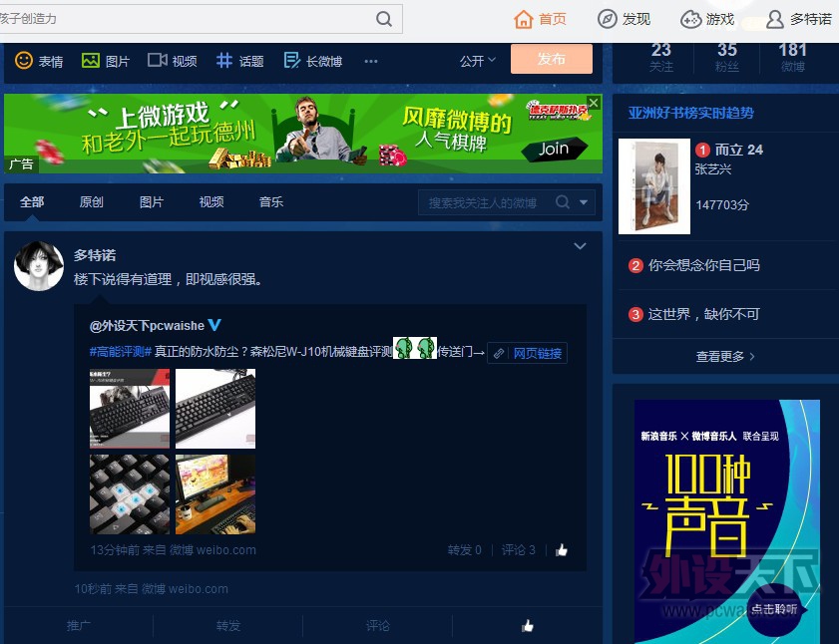Open desk setup with monitor thumbnail

click(x=215, y=494)
